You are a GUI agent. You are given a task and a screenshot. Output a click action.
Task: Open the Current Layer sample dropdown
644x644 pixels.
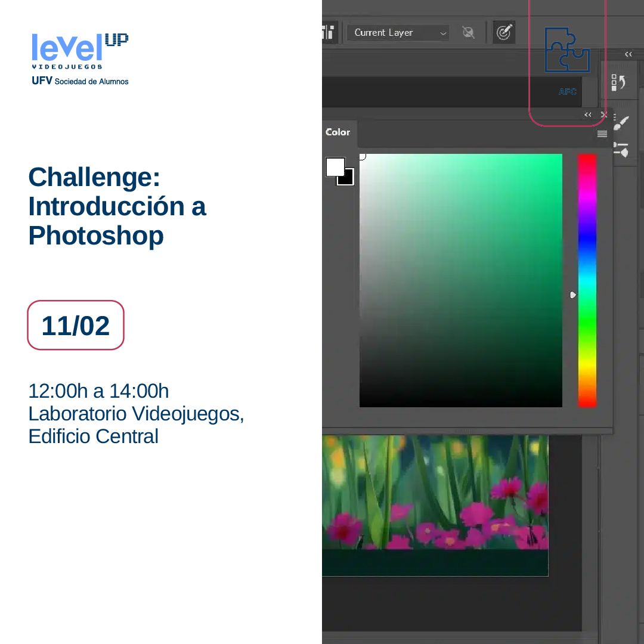coord(398,32)
